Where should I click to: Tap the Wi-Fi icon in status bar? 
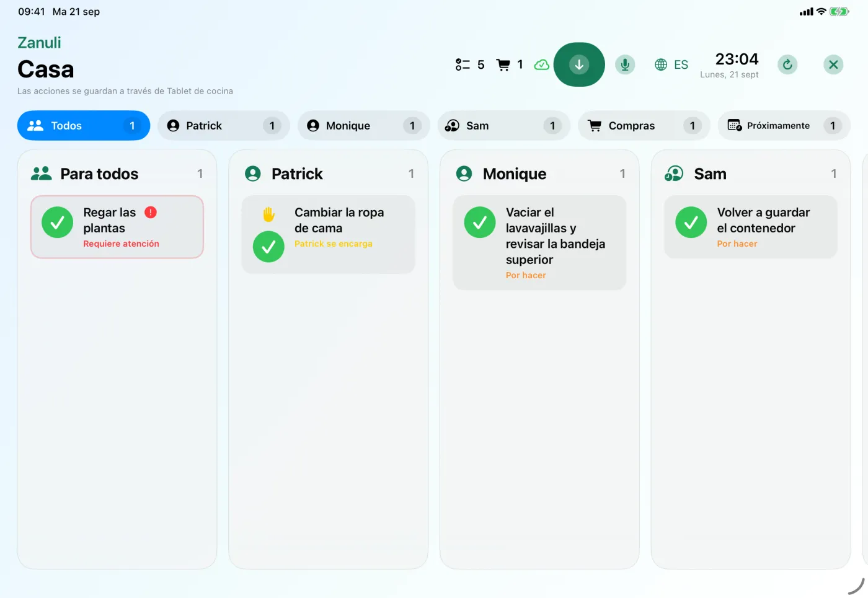click(x=821, y=11)
